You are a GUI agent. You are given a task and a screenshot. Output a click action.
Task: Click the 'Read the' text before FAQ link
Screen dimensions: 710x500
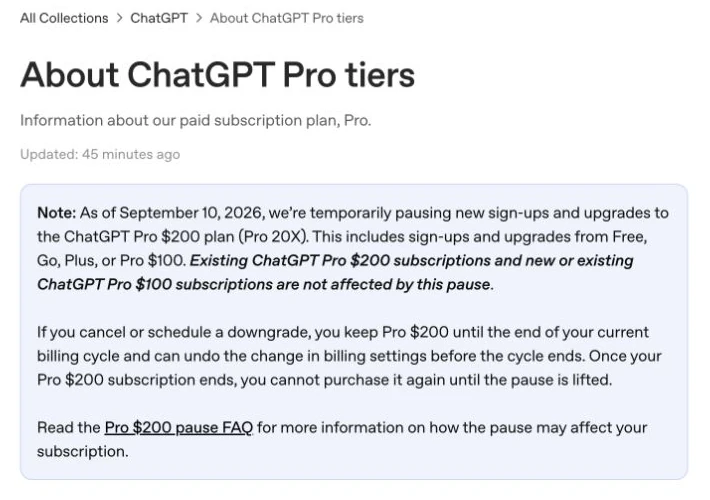pyautogui.click(x=68, y=427)
